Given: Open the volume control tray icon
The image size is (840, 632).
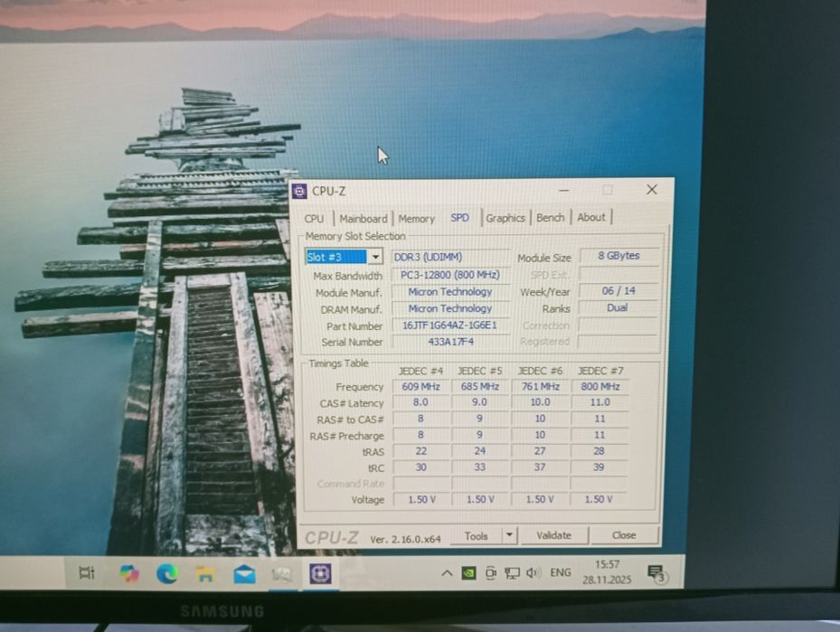Looking at the screenshot, I should [x=533, y=572].
